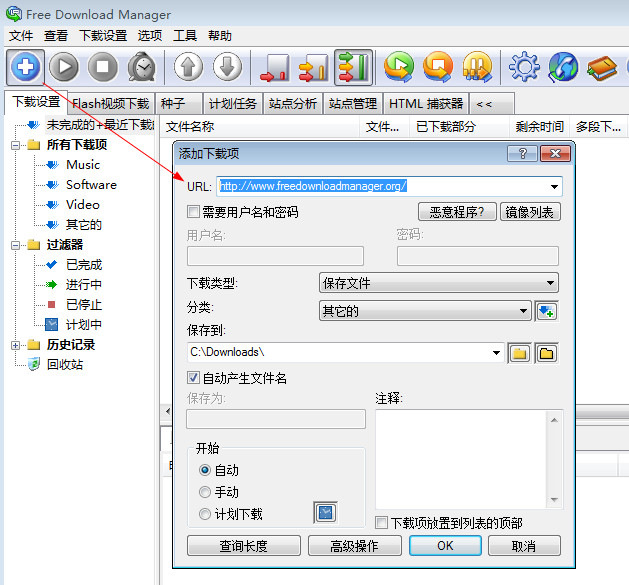Start downloads with the Play toolbar icon

(x=64, y=67)
